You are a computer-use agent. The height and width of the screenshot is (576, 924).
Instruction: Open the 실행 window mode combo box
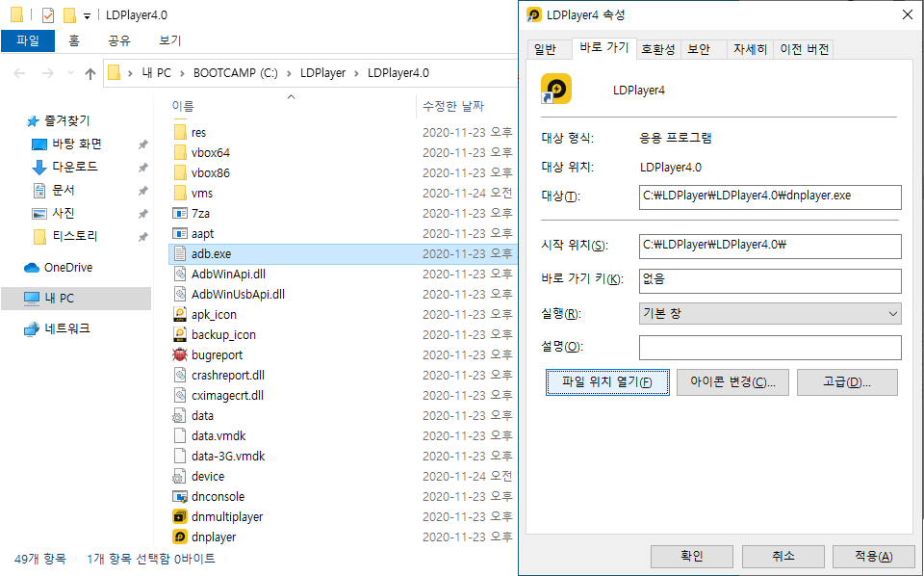[x=770, y=314]
